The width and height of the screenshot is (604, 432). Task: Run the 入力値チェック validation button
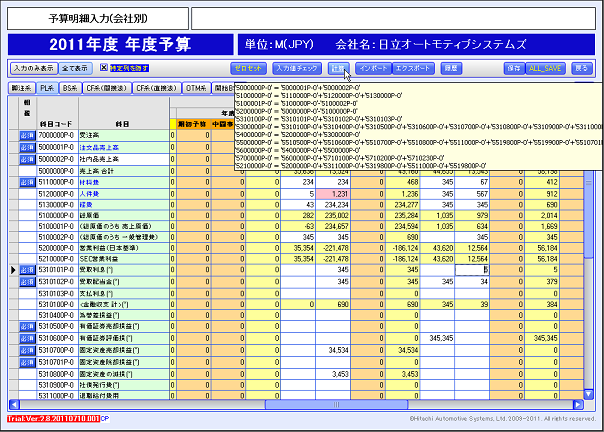coord(297,68)
